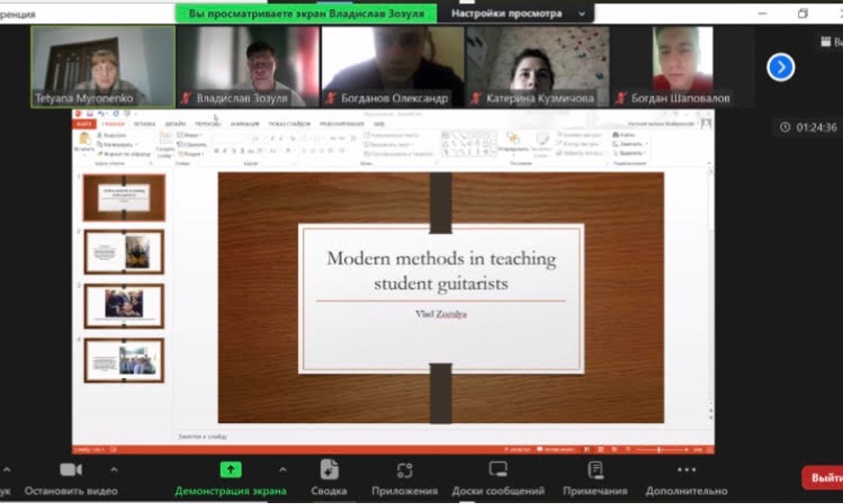
Task: Click the green Демонстрация экрана share icon
Action: click(x=231, y=470)
